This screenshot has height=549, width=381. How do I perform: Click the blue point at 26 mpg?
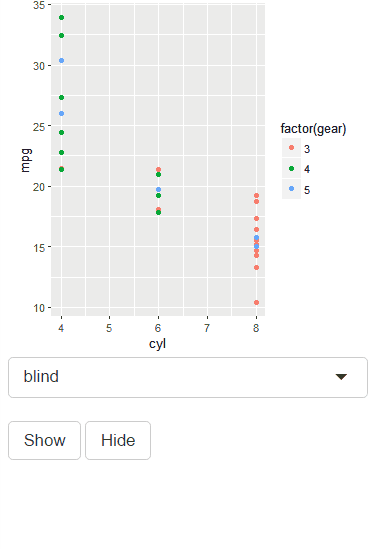[x=62, y=113]
